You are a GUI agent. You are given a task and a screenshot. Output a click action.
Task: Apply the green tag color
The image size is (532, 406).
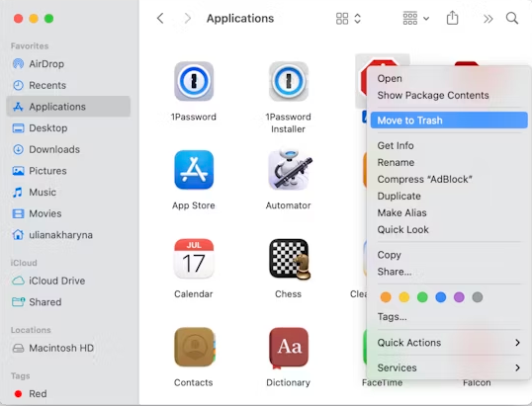click(x=422, y=297)
